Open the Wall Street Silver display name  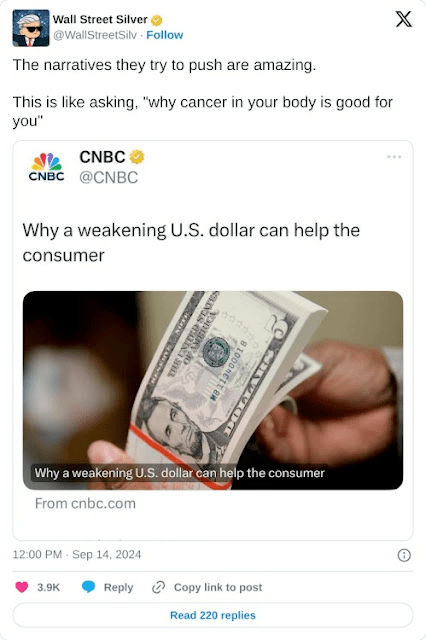(x=100, y=20)
